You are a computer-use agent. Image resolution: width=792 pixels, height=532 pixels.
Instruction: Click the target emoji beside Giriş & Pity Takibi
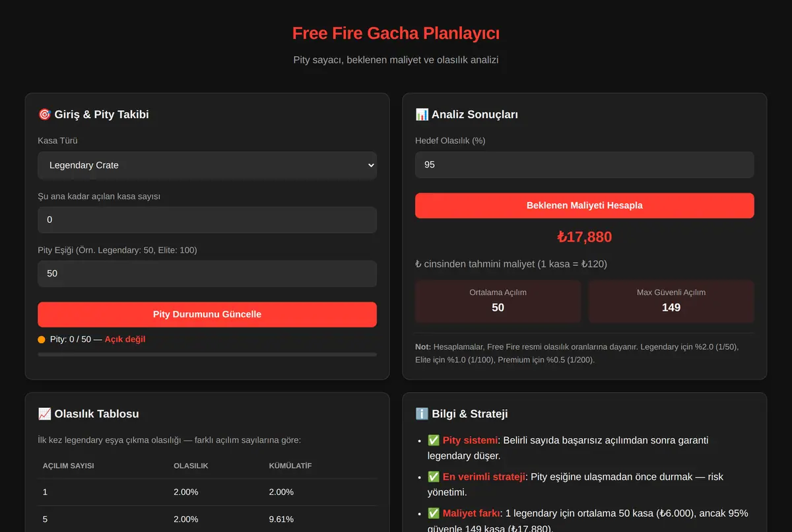(45, 114)
